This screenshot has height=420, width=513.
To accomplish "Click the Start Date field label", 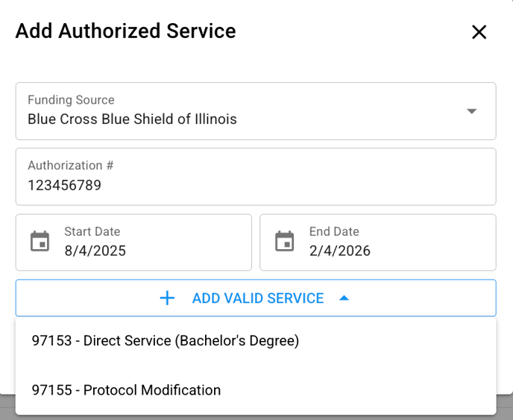I will click(92, 231).
